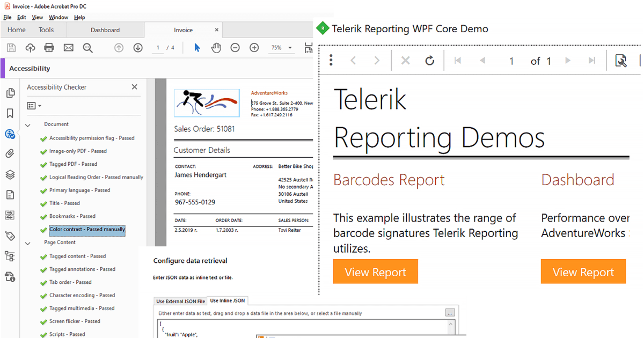Collapse the Page Content section

click(x=28, y=243)
